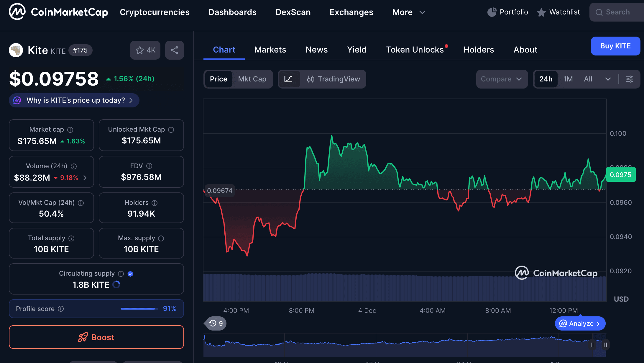Toggle chart to Mkt Cap view

(252, 79)
